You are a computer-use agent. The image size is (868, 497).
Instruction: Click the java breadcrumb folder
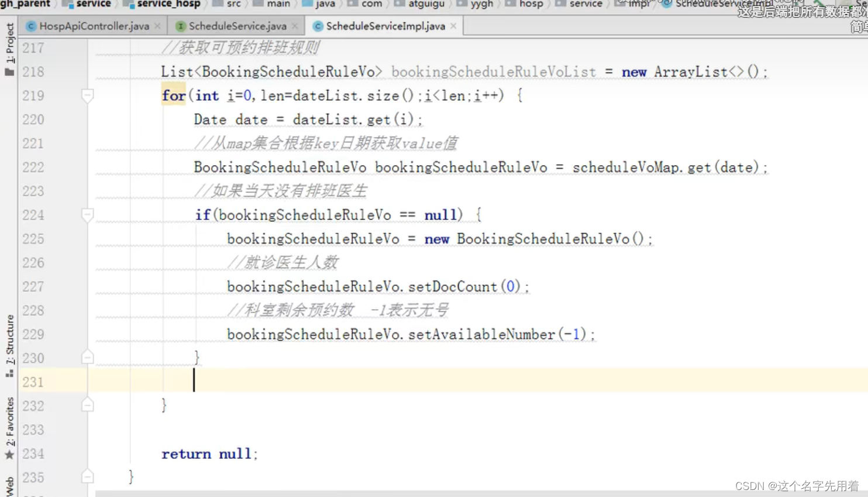tap(319, 4)
